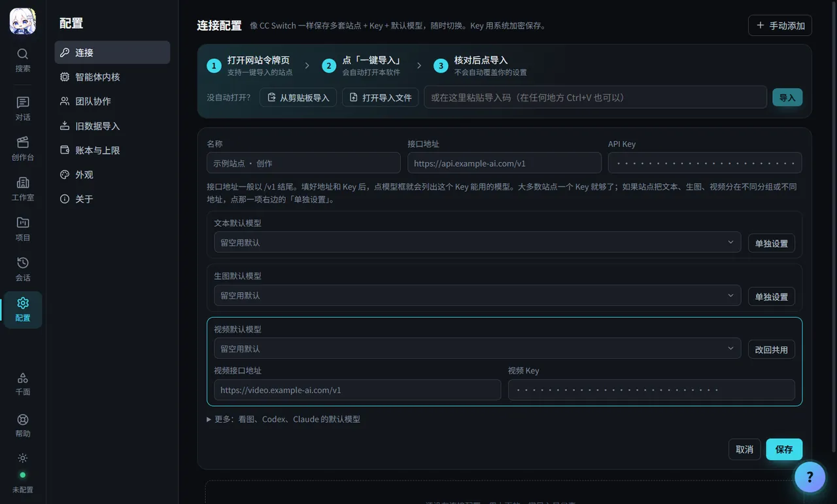Focus the API Key input field
The width and height of the screenshot is (837, 504).
(x=705, y=163)
